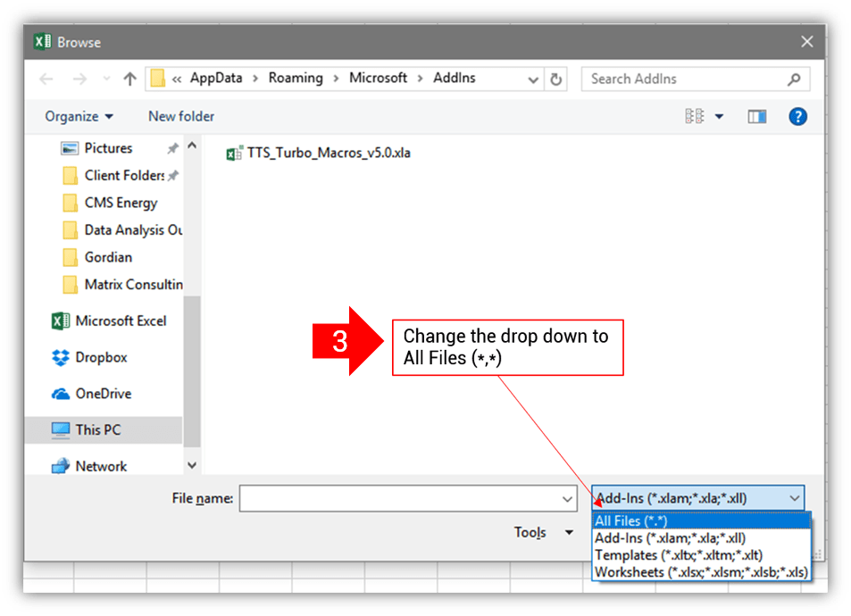Screen dimensions: 851x616
Task: Open the Organize dropdown menu
Action: 79,116
